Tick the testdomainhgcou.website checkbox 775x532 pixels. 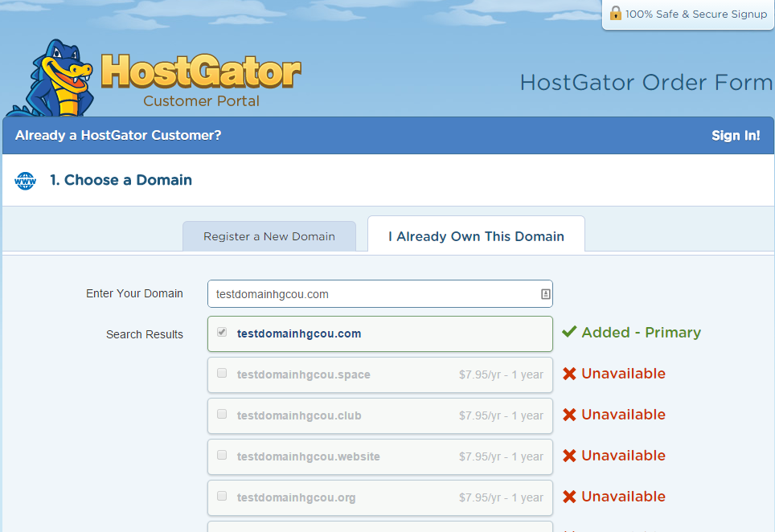(x=222, y=455)
